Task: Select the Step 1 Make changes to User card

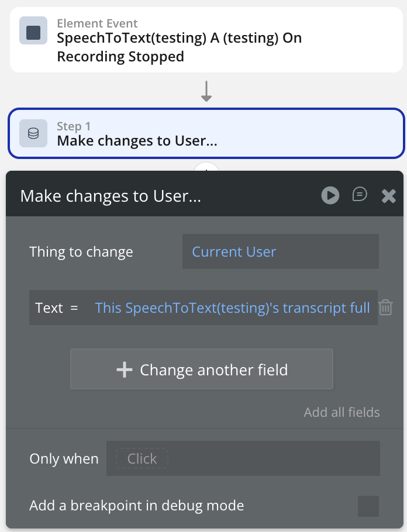Action: pos(206,133)
